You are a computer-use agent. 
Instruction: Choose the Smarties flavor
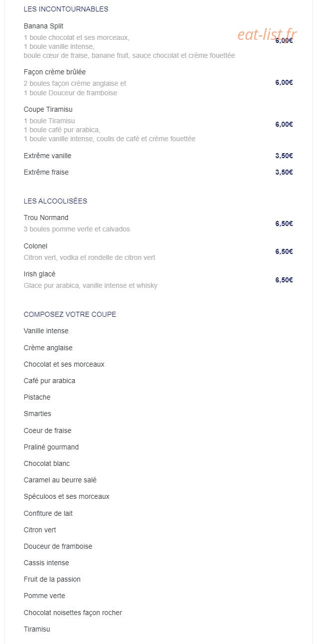(37, 414)
